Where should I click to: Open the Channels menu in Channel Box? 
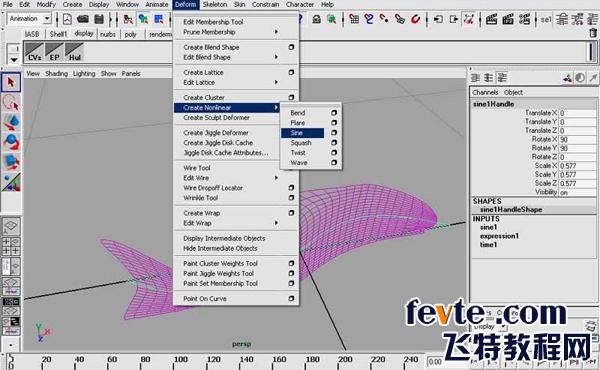485,92
